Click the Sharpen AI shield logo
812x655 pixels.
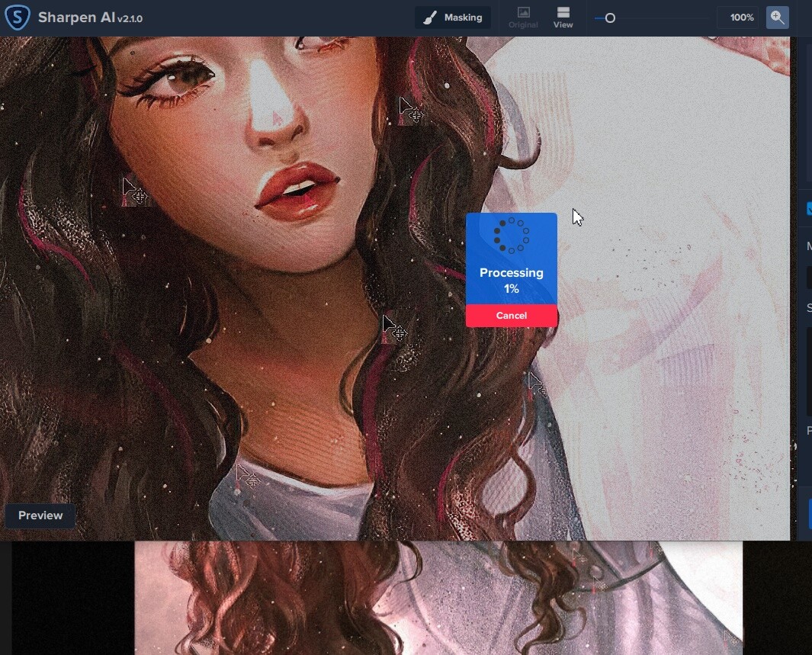pyautogui.click(x=18, y=17)
